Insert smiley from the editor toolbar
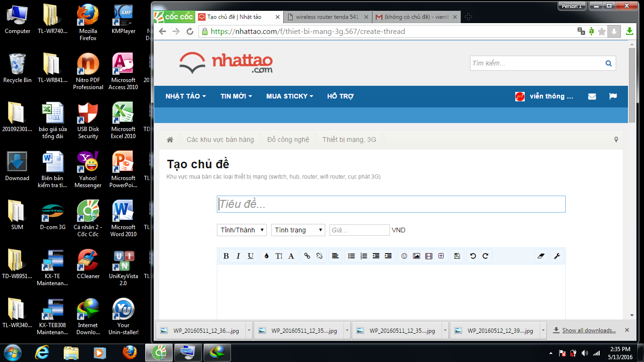644x362 pixels. 404,256
